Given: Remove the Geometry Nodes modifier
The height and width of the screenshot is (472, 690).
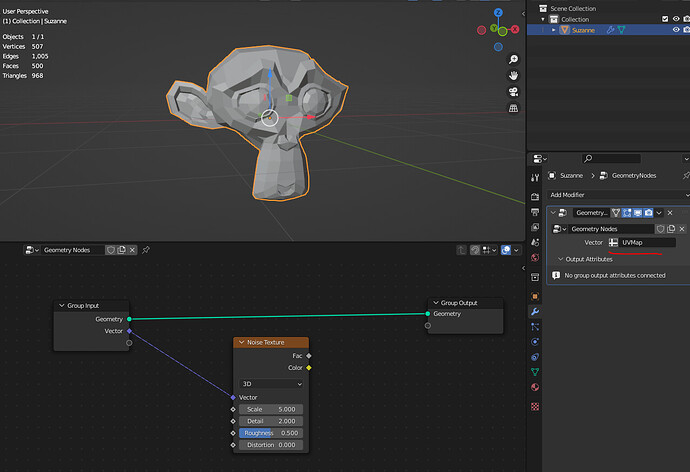Looking at the screenshot, I should [670, 213].
